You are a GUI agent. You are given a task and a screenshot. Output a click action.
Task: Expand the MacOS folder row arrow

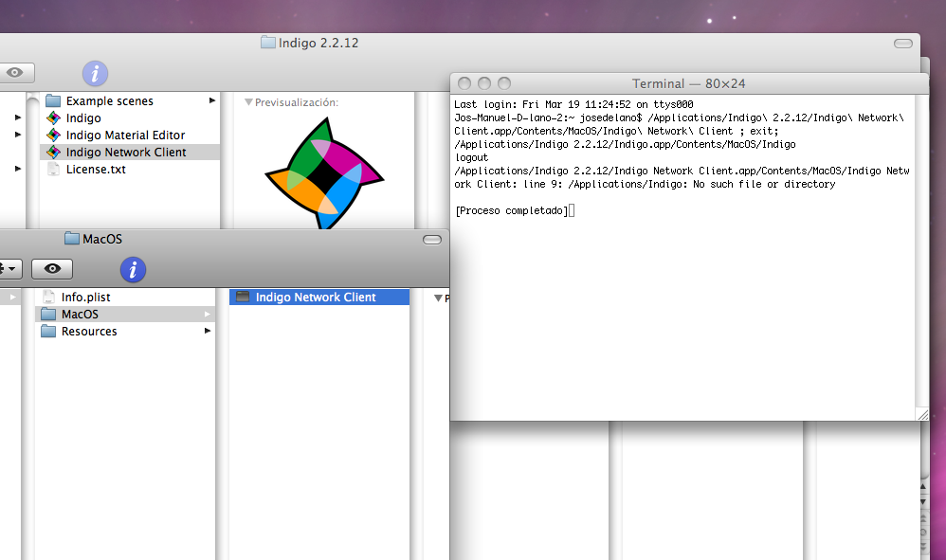(207, 314)
